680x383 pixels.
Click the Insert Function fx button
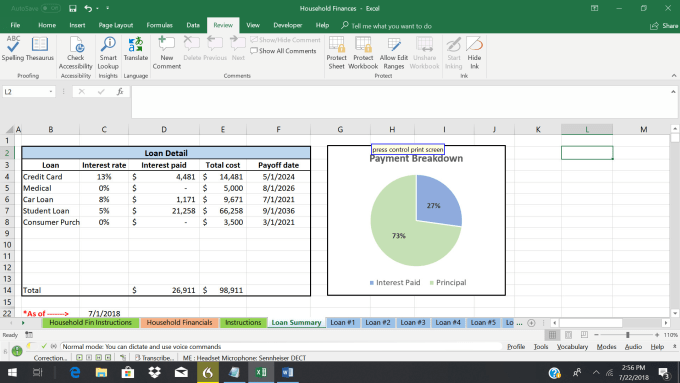[120, 92]
